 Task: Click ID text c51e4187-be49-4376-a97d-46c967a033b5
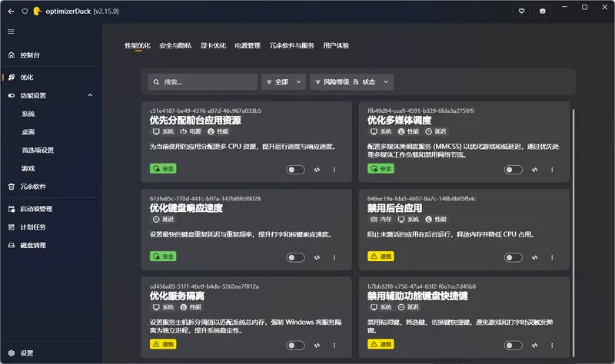pos(205,111)
